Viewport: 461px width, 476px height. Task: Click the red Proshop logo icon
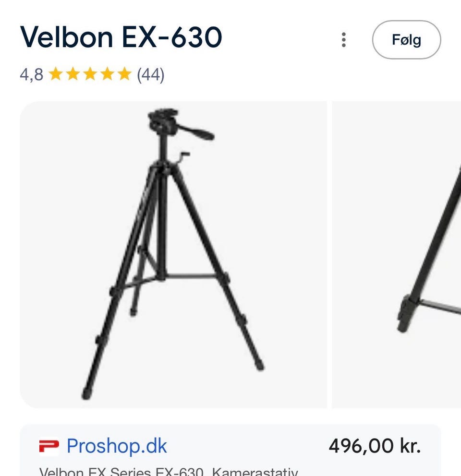[49, 446]
